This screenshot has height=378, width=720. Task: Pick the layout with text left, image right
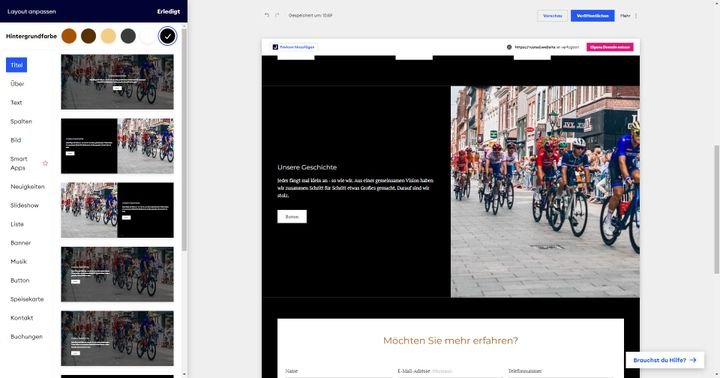tap(117, 146)
